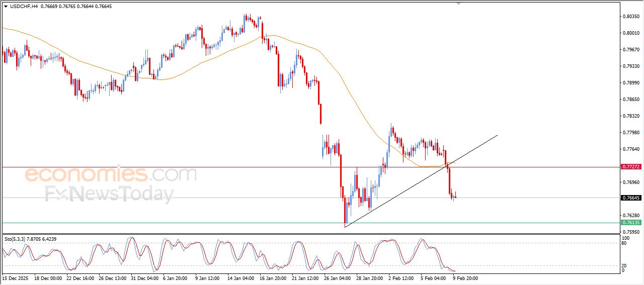Click the stochastic 100 level label
644x285 pixels.
click(626, 238)
